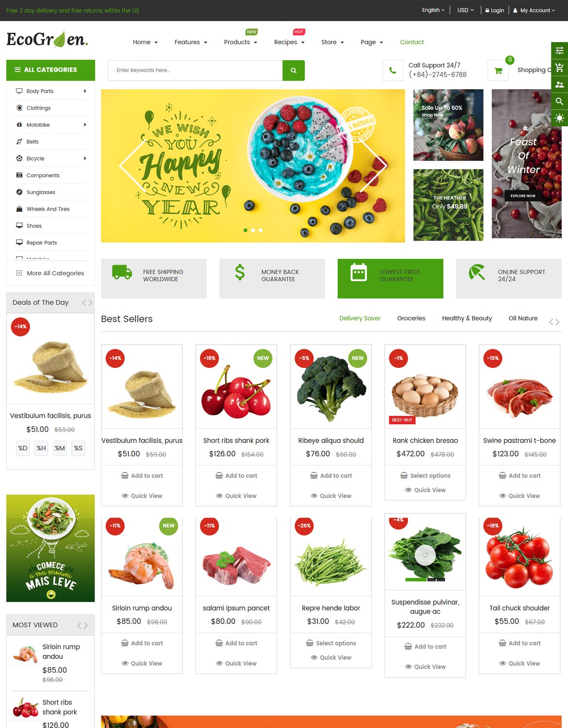
Task: Click the users icon in the right sidebar
Action: click(560, 84)
